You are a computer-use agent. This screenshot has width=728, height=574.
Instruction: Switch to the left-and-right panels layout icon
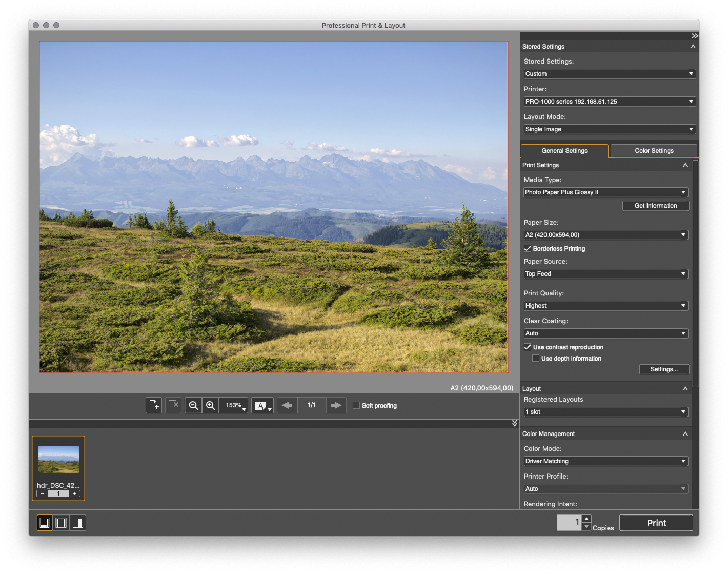point(61,523)
